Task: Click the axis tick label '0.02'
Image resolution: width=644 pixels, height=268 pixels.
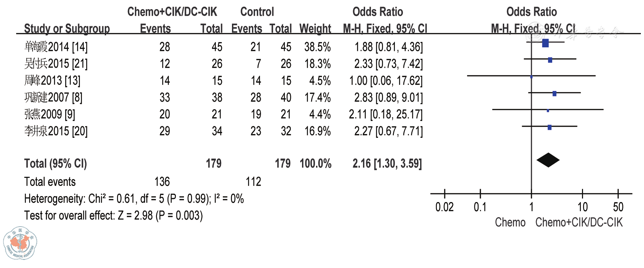Action: (444, 207)
